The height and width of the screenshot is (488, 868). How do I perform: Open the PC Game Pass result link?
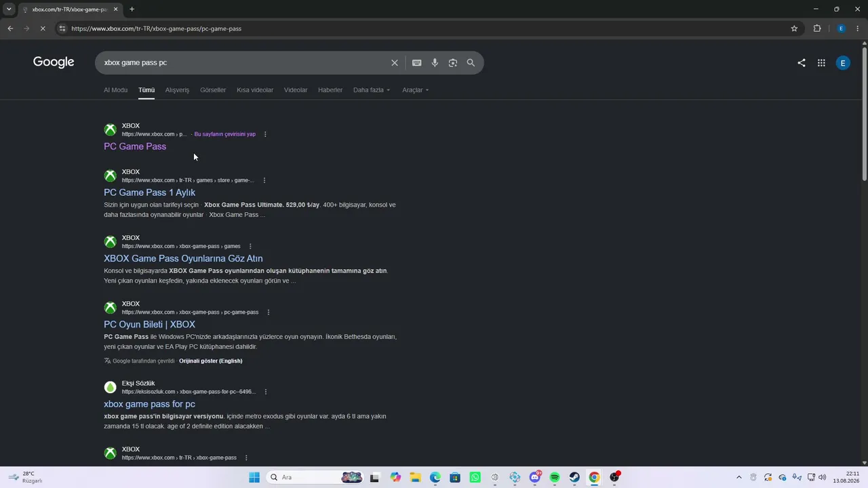135,146
